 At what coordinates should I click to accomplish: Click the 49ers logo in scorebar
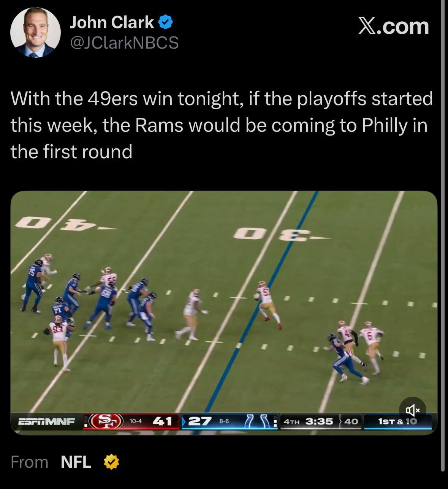point(108,421)
